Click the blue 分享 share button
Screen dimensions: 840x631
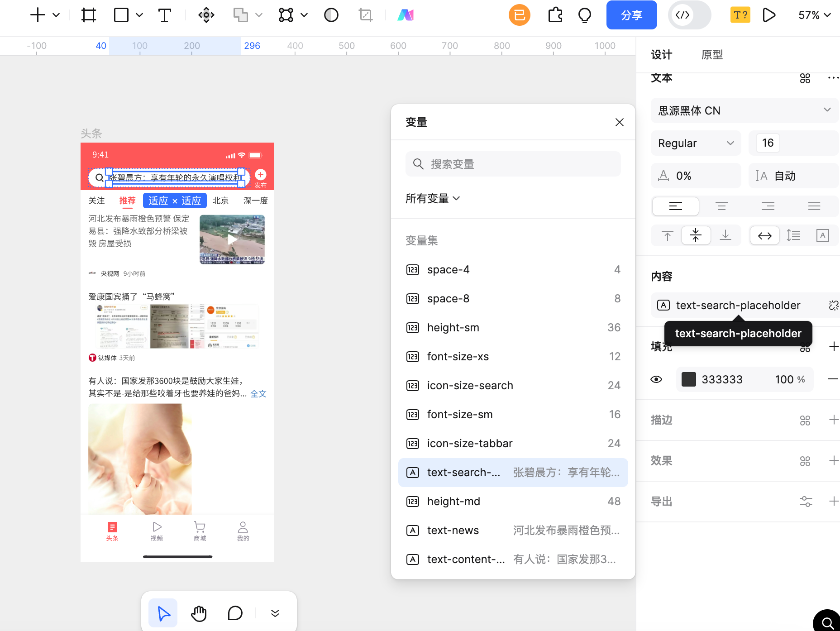tap(632, 15)
